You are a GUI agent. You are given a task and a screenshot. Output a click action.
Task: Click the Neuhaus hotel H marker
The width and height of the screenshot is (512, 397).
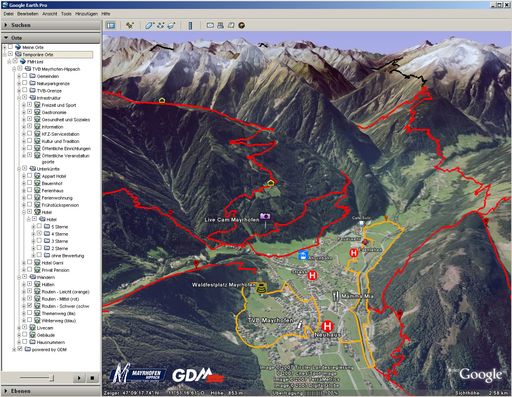[328, 326]
